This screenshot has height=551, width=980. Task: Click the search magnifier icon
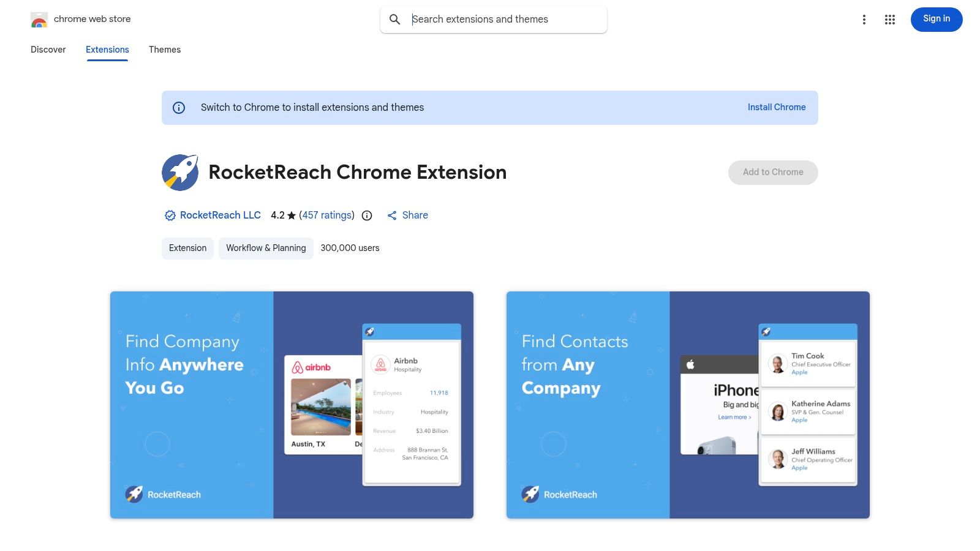pyautogui.click(x=395, y=20)
